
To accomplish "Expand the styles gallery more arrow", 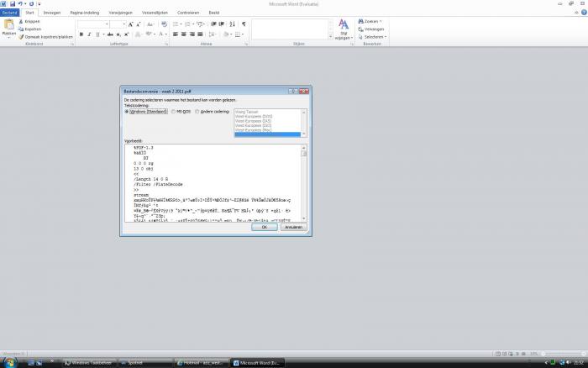I will [x=330, y=36].
